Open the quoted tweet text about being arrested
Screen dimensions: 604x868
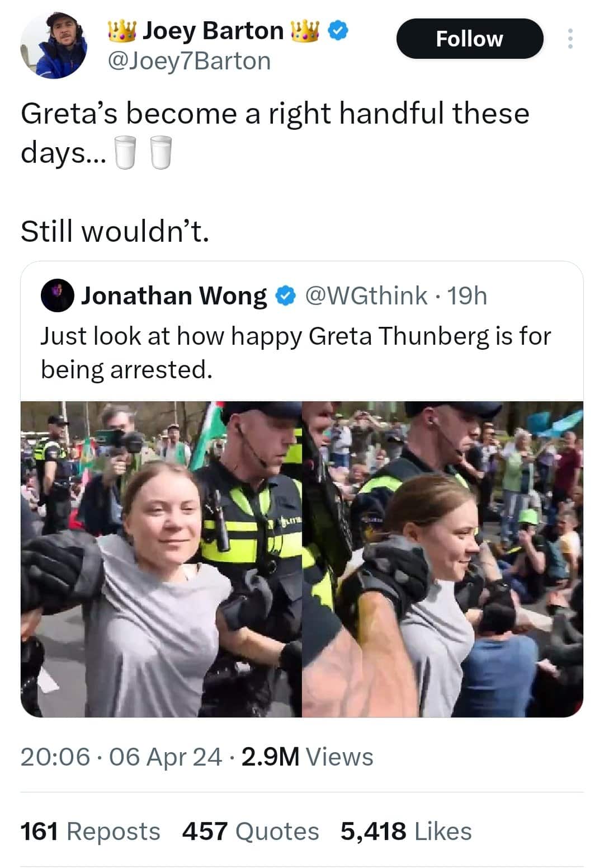click(296, 353)
